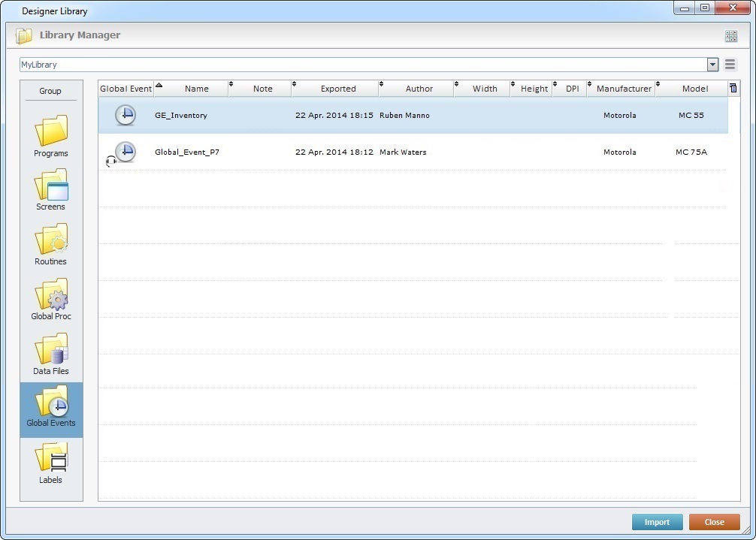Click the Import button
Screen dimensions: 756x540
(657, 522)
